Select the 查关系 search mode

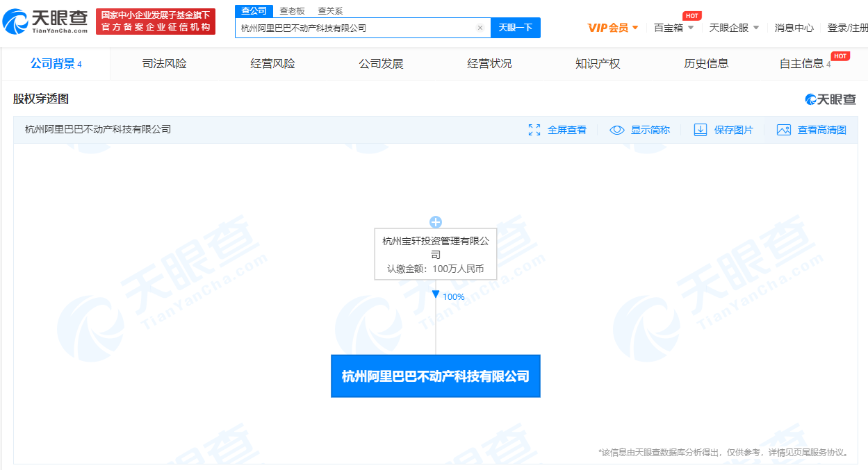tap(330, 11)
